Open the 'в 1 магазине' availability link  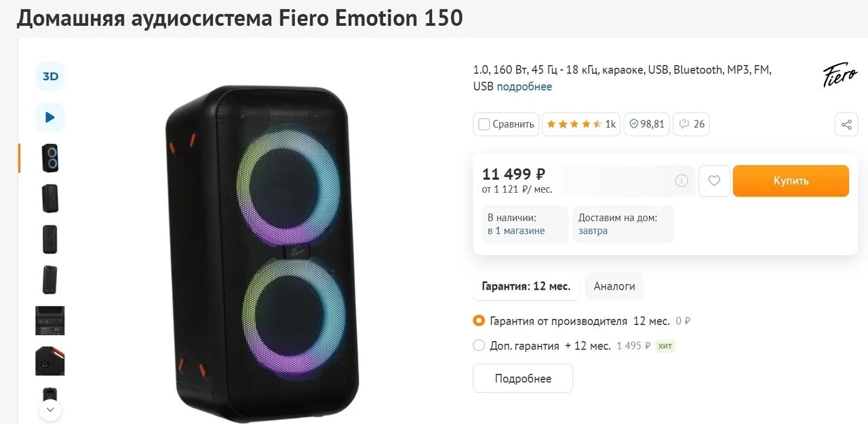point(516,231)
